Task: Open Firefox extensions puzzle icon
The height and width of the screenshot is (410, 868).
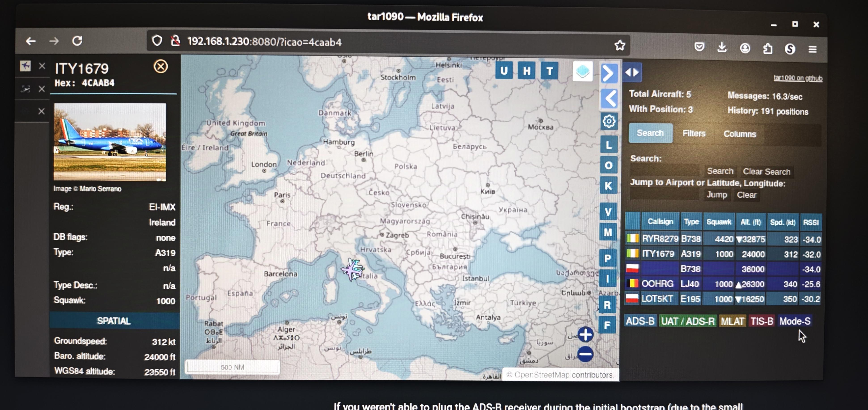Action: pos(768,49)
